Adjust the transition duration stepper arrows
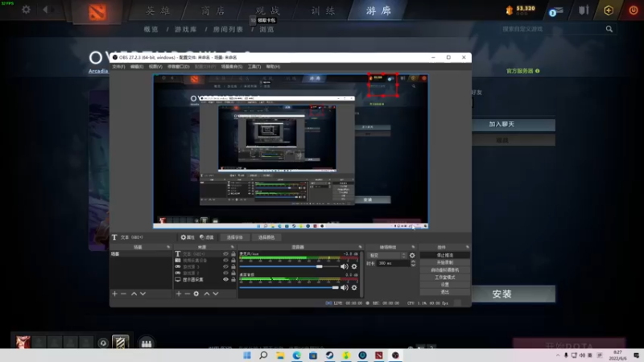Screen dimensions: 644x362 pyautogui.click(x=413, y=263)
